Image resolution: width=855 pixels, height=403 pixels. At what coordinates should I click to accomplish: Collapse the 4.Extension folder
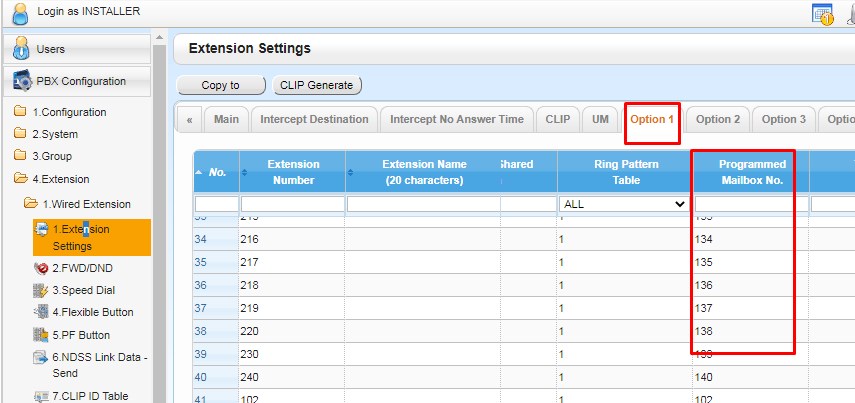pyautogui.click(x=51, y=179)
